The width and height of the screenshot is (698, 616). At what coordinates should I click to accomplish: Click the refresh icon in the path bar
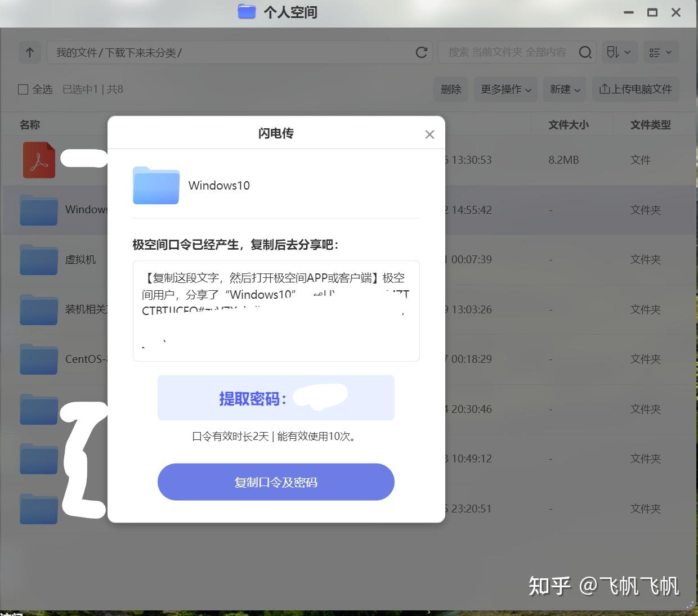(x=421, y=52)
